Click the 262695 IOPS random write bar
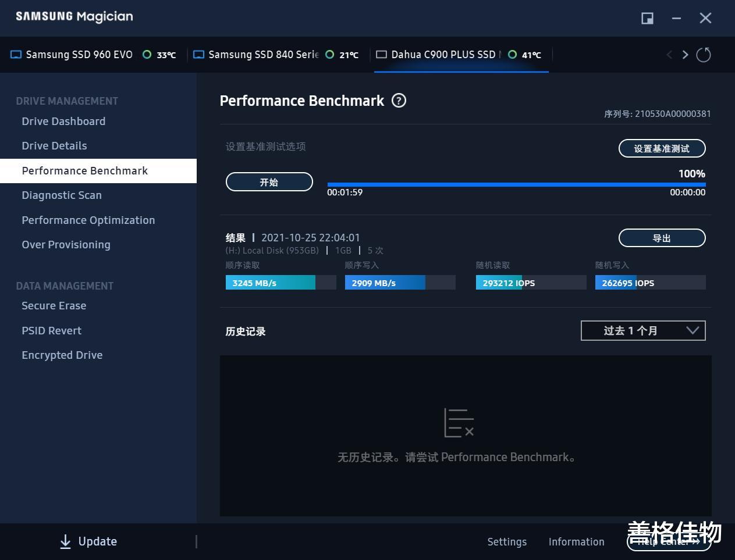The image size is (735, 560). tap(650, 283)
